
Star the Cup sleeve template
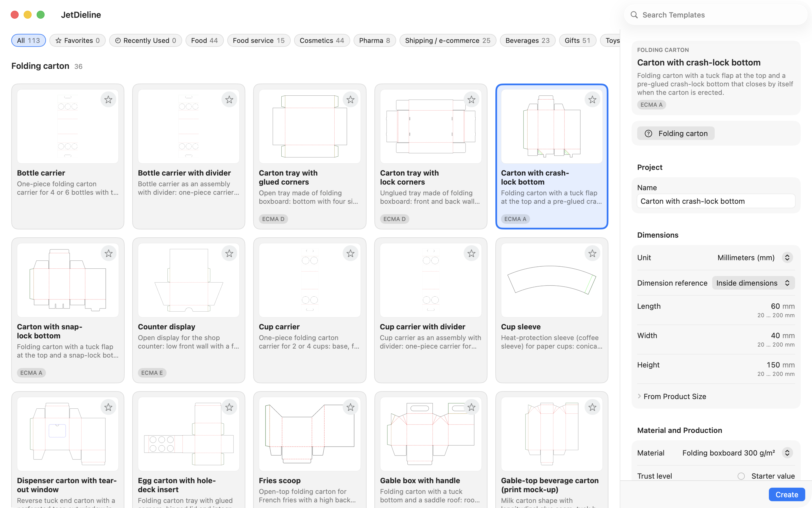click(x=592, y=253)
